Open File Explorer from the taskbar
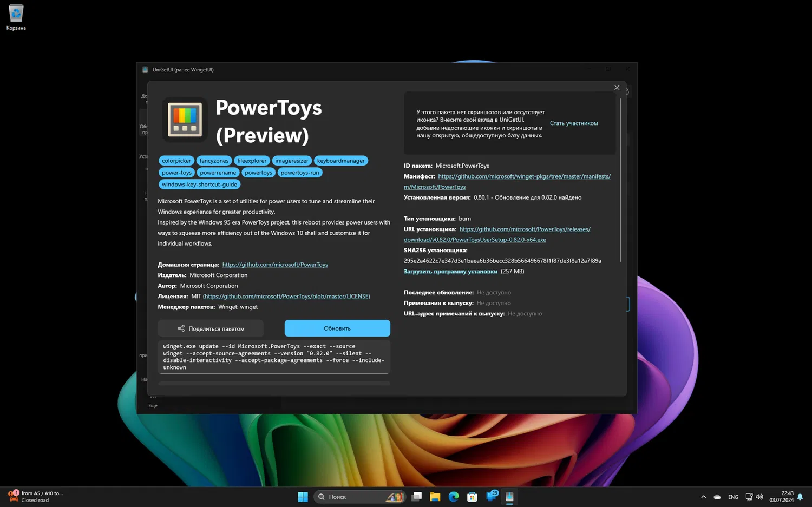The height and width of the screenshot is (507, 812). (x=435, y=497)
